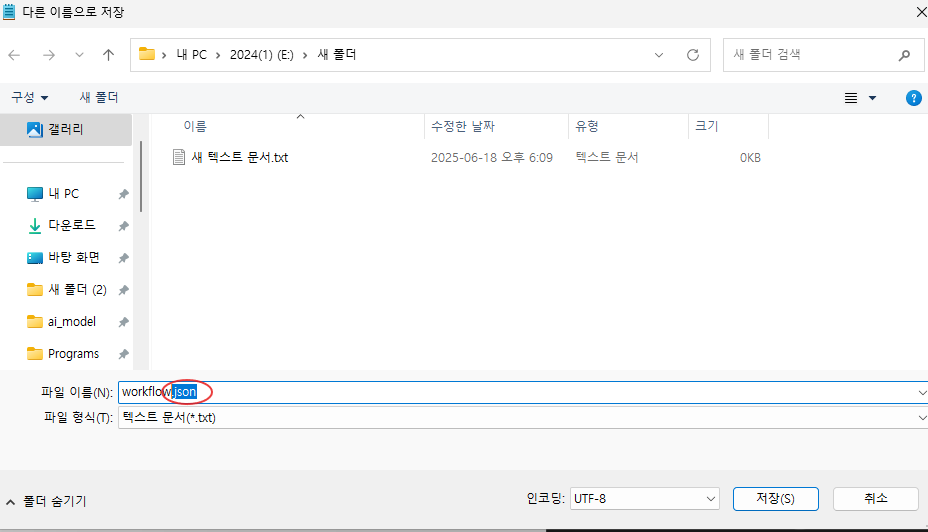Screen dimensions: 928x532
Task: Sort by 크기 column header
Action: (706, 126)
